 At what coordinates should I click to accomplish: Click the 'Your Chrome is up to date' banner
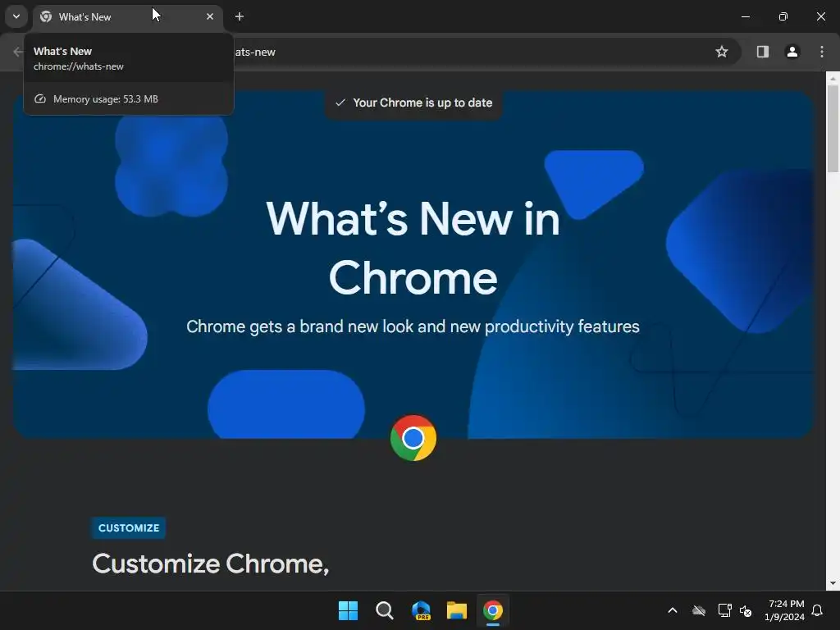click(413, 103)
